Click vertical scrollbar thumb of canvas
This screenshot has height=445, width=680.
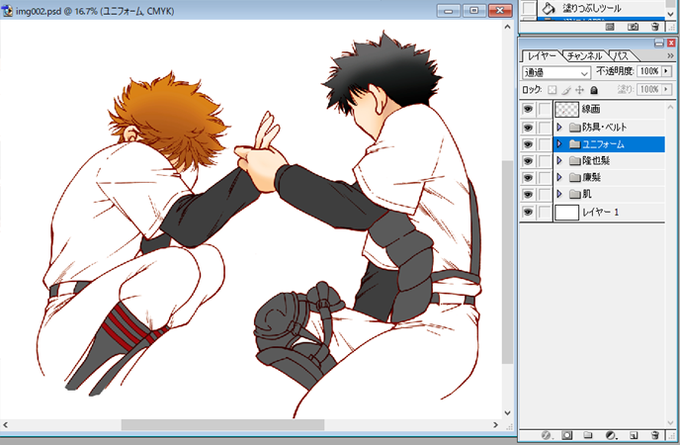507,262
